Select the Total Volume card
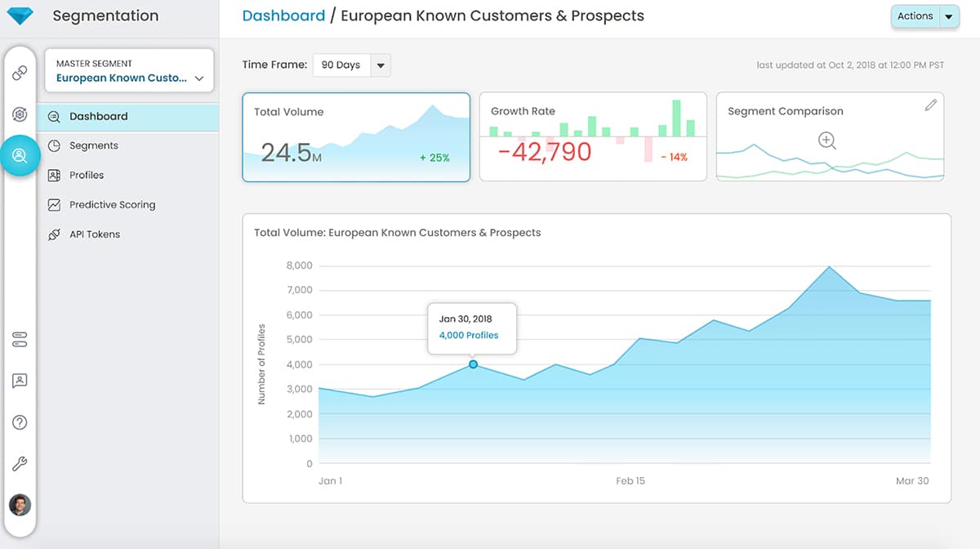Viewport: 980px width, 549px height. click(x=356, y=136)
